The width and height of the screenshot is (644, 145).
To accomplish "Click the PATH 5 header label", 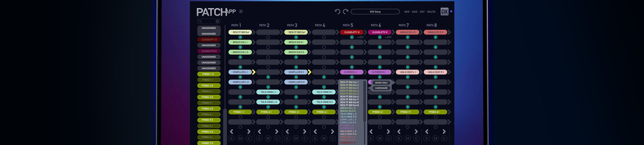I will [x=348, y=25].
